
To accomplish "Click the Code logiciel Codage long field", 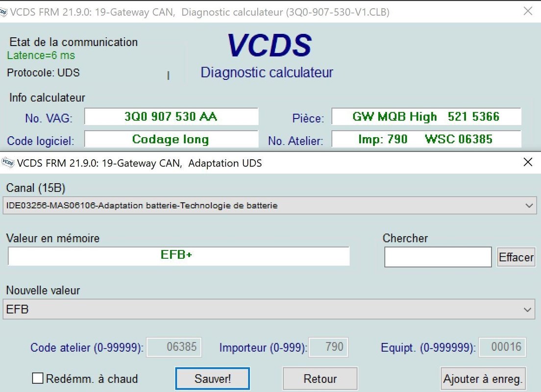I will (171, 139).
